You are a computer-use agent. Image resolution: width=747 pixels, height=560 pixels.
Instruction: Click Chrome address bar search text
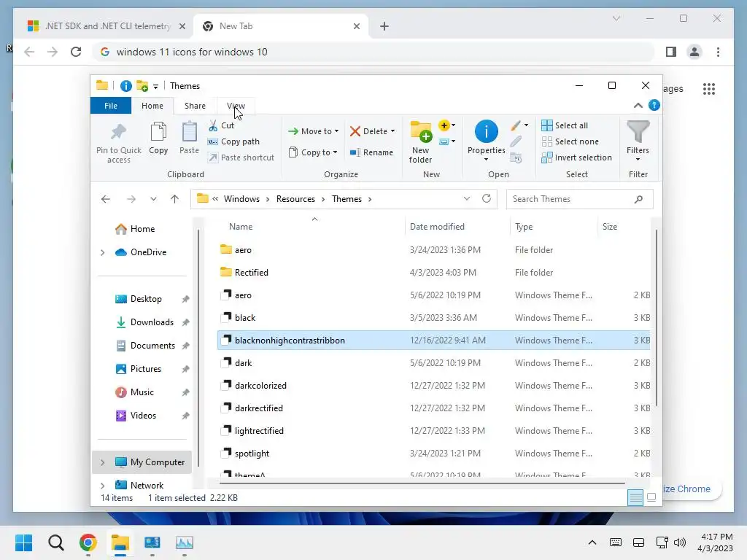192,52
